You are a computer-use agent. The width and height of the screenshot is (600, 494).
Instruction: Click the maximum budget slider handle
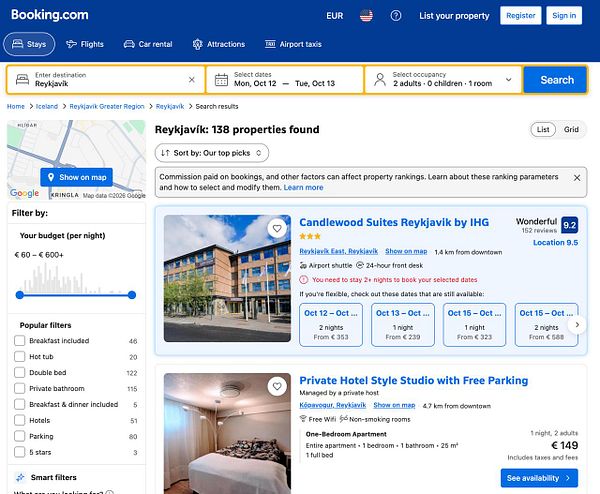[132, 295]
